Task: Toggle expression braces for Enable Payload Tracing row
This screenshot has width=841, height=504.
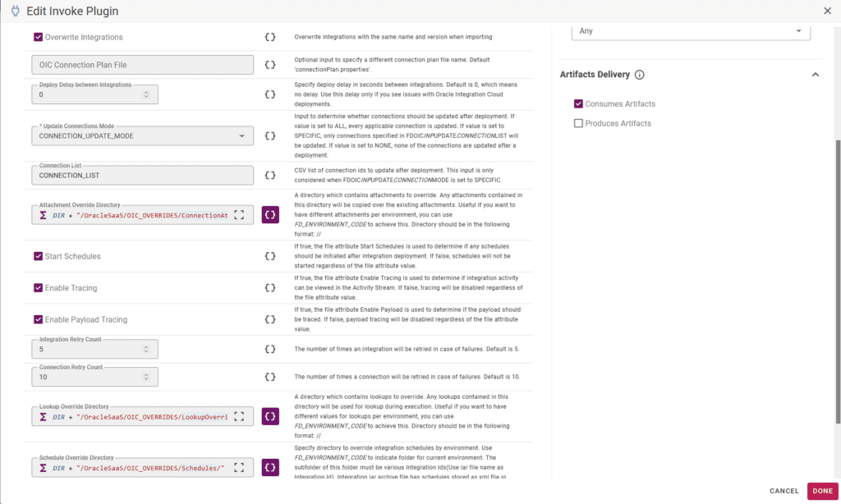Action: 269,319
